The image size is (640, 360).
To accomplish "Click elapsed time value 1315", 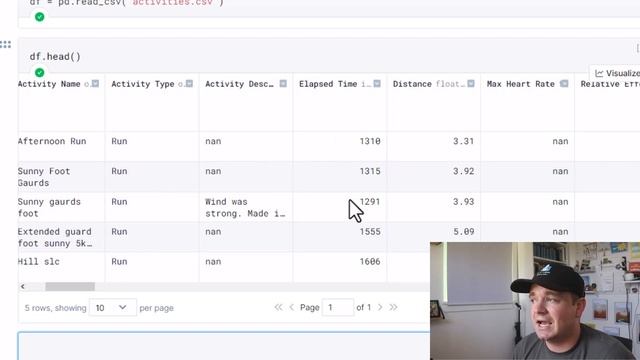I will tap(370, 171).
